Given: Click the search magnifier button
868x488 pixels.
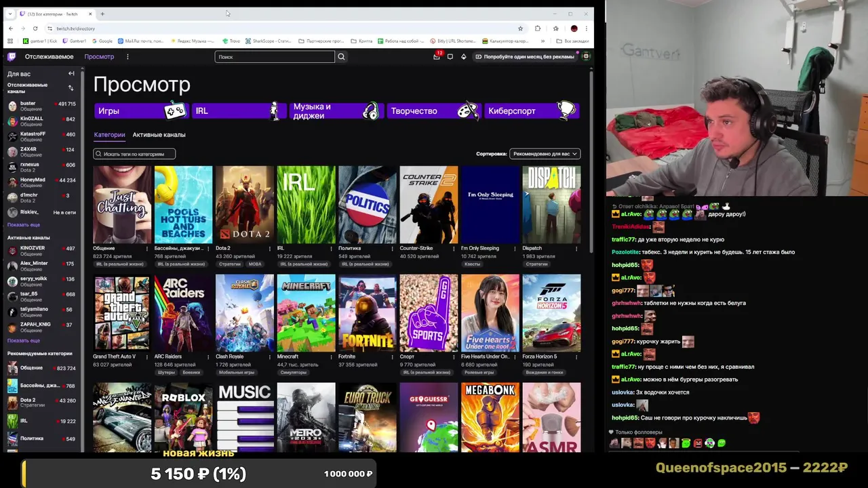Looking at the screenshot, I should click(341, 57).
